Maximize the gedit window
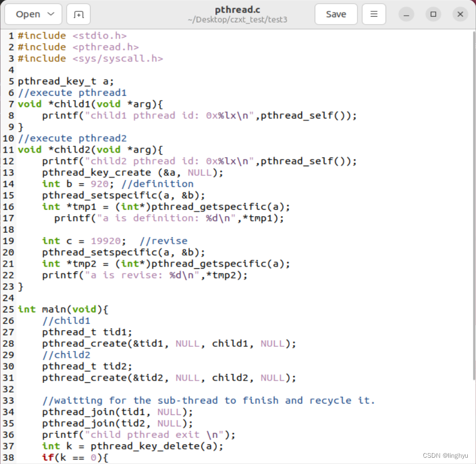This screenshot has height=464, width=476. pos(433,14)
